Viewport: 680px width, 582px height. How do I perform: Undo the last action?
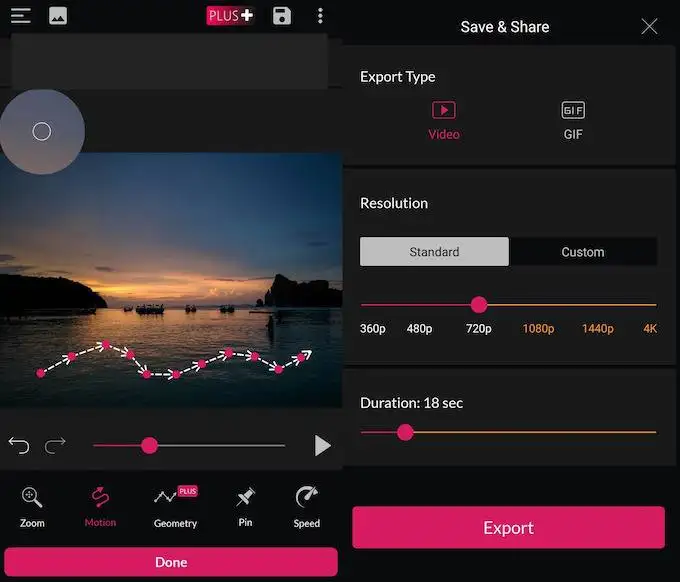pos(19,445)
